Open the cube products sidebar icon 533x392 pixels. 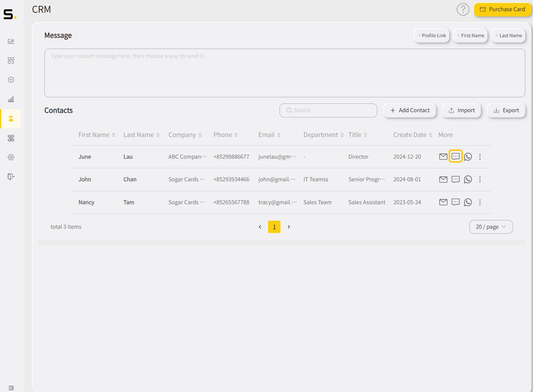pos(11,80)
